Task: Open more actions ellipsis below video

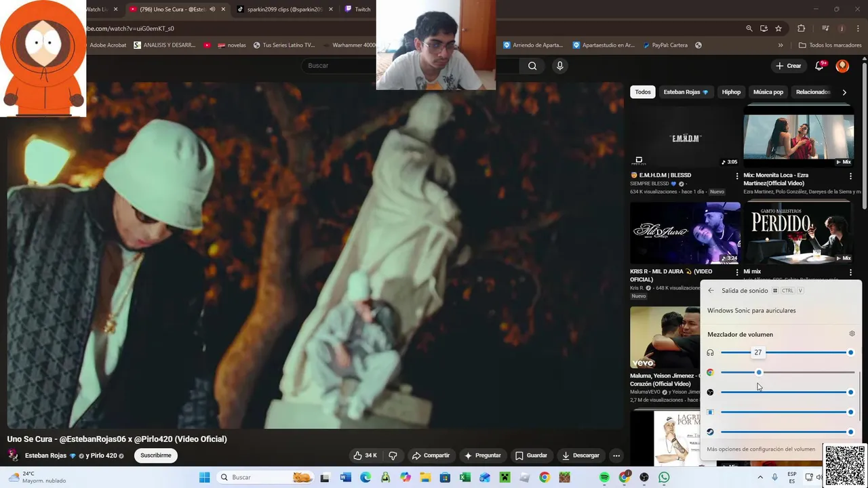Action: [616, 455]
